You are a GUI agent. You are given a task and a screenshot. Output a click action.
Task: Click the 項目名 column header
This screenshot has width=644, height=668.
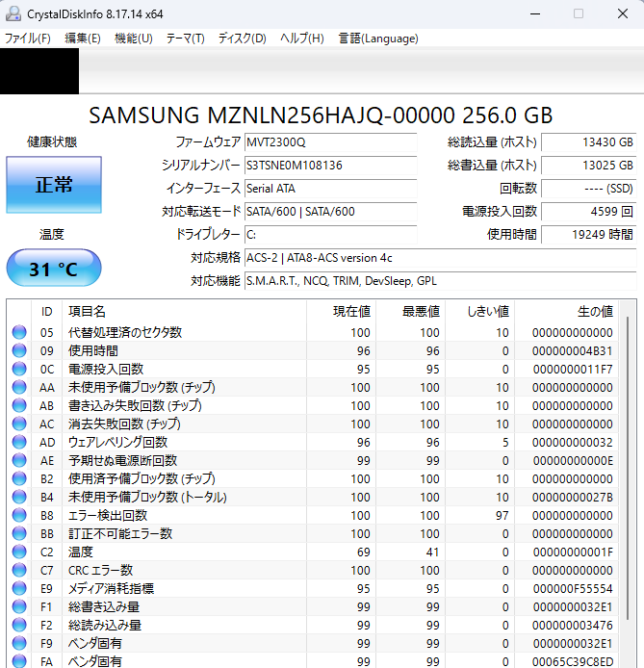[x=184, y=312]
